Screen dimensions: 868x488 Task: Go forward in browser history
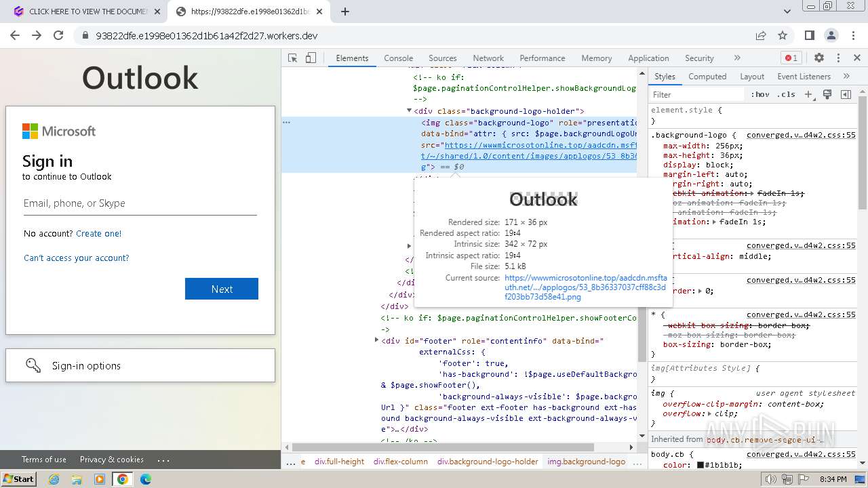[x=37, y=35]
